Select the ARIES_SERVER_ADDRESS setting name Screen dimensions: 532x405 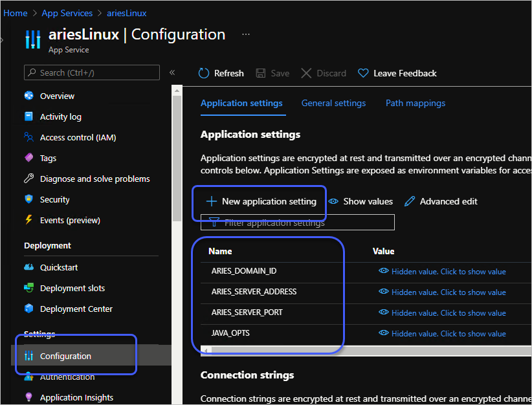(254, 291)
